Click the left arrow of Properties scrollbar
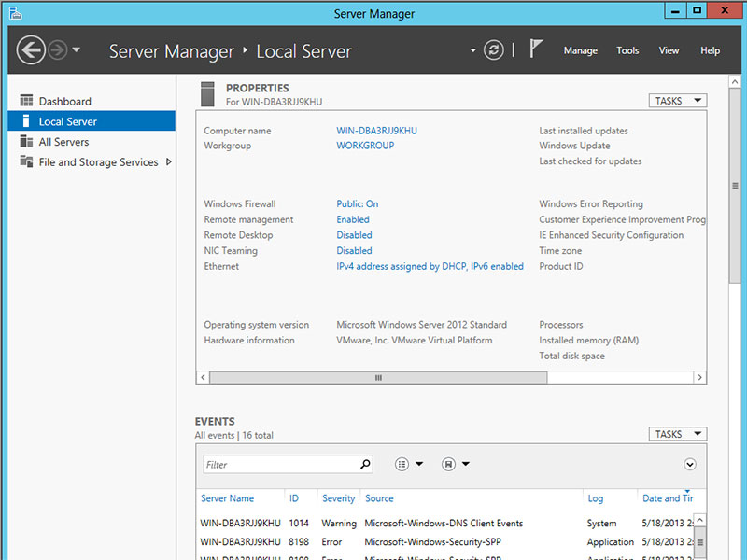The image size is (747, 560). click(203, 378)
